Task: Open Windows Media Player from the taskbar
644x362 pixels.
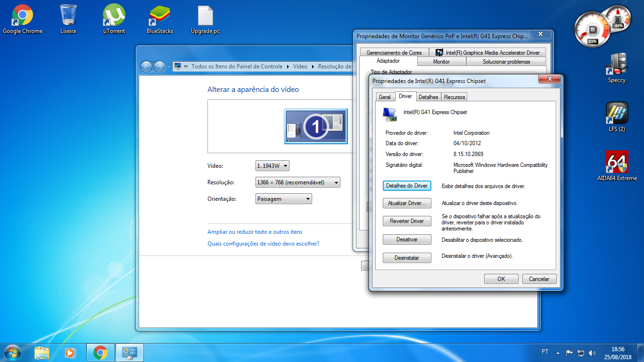Action: point(70,353)
